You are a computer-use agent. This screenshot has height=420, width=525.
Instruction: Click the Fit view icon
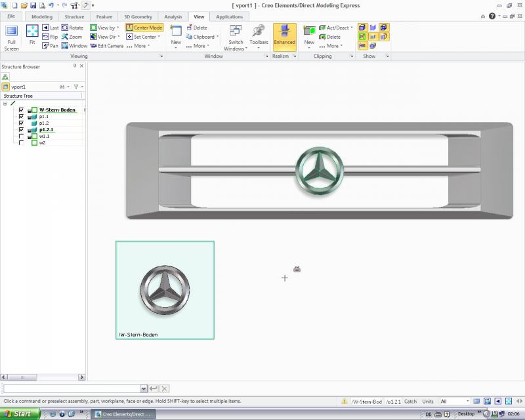pos(32,35)
